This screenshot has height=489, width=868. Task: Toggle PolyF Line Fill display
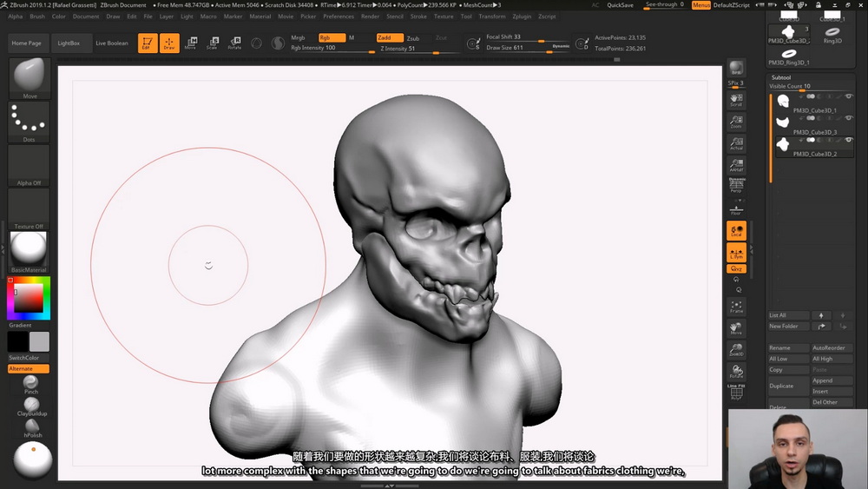pyautogui.click(x=736, y=392)
